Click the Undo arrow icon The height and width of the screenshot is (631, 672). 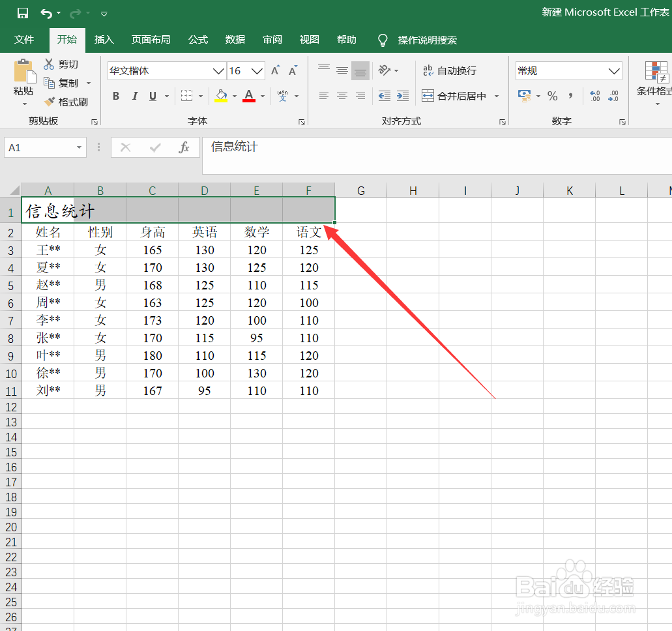[46, 13]
